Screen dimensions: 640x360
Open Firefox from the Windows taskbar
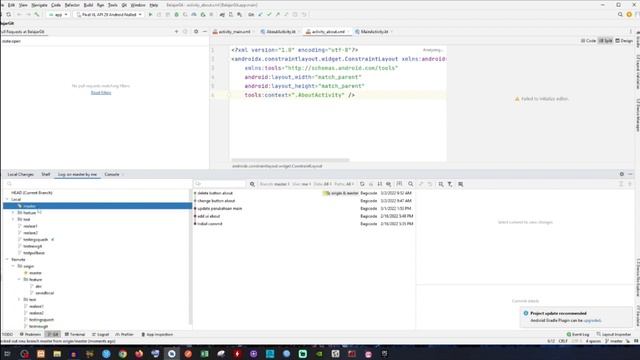[x=139, y=354]
